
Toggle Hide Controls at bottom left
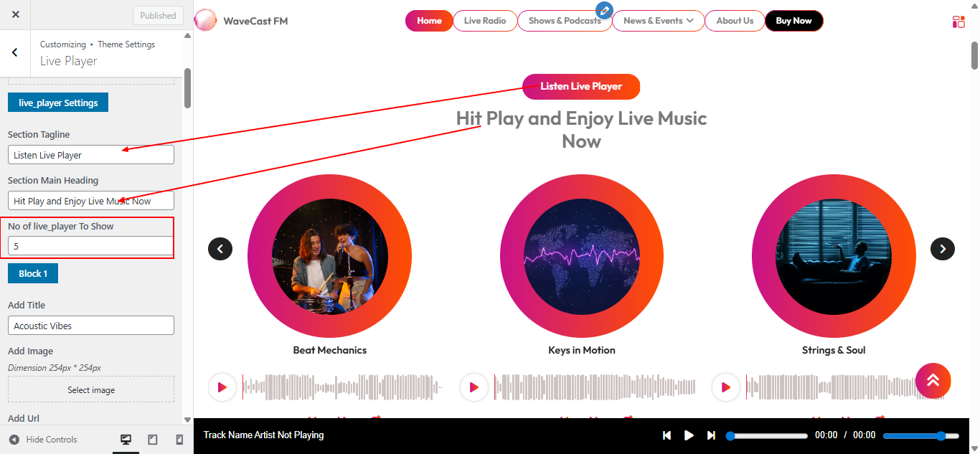(43, 439)
